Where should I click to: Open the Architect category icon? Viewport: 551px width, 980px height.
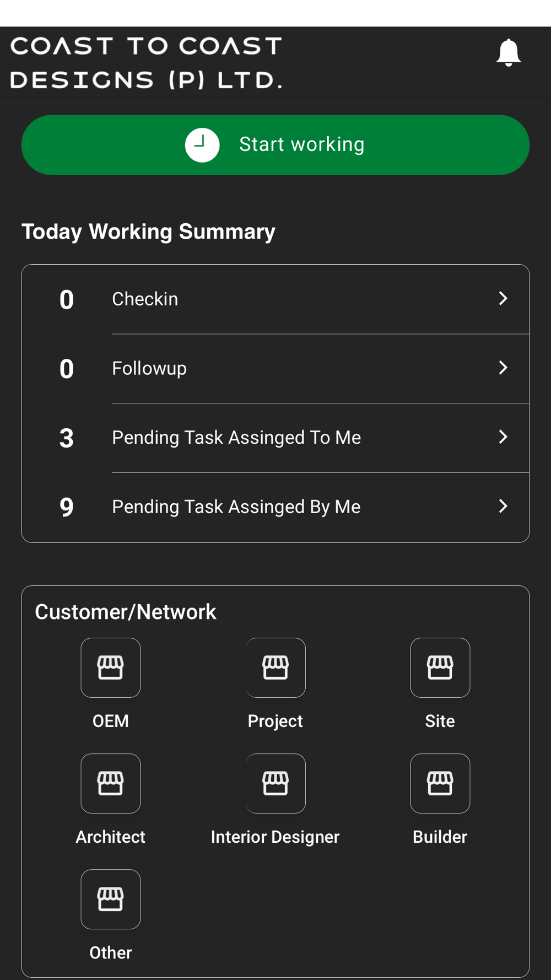tap(111, 783)
